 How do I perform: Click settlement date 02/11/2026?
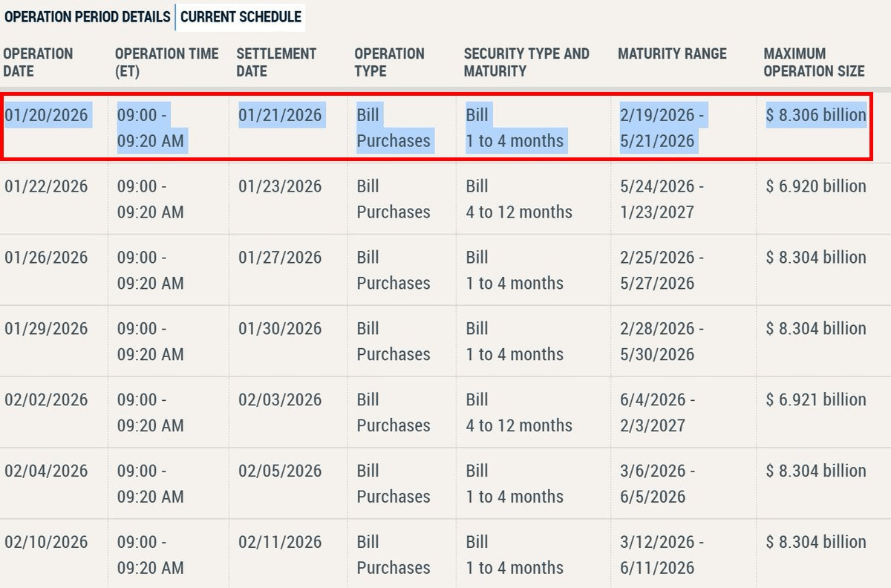click(x=280, y=543)
